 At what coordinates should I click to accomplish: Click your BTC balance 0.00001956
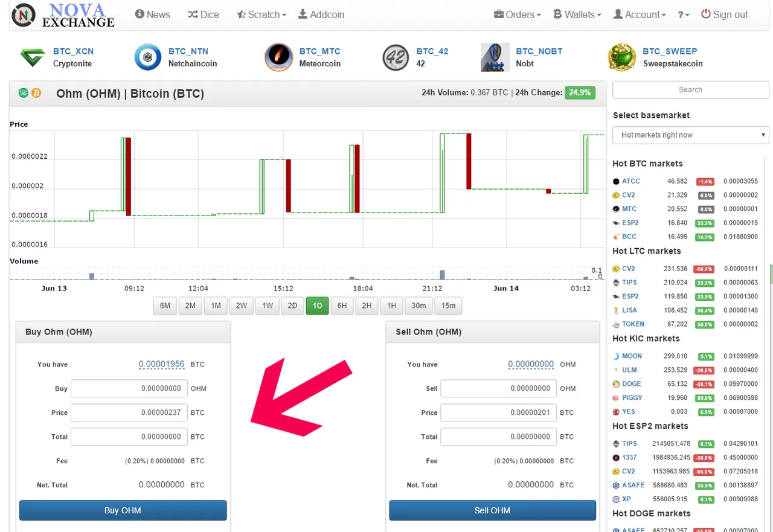pyautogui.click(x=162, y=364)
